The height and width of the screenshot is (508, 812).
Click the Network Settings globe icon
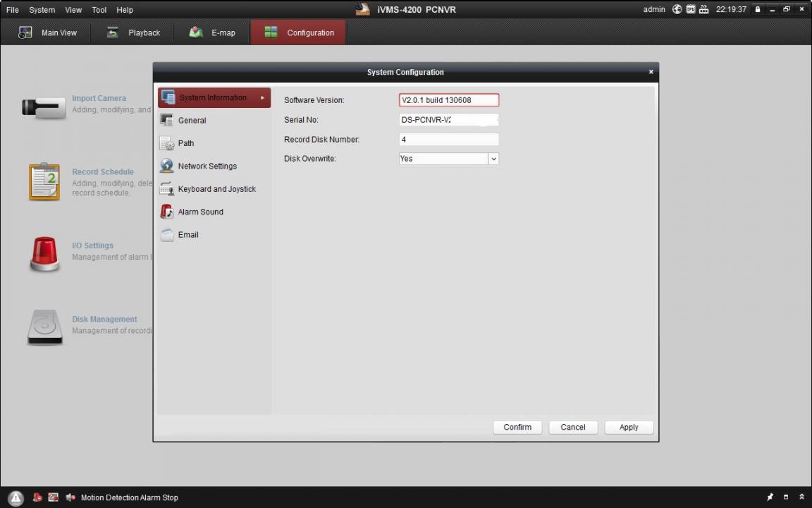tap(167, 166)
